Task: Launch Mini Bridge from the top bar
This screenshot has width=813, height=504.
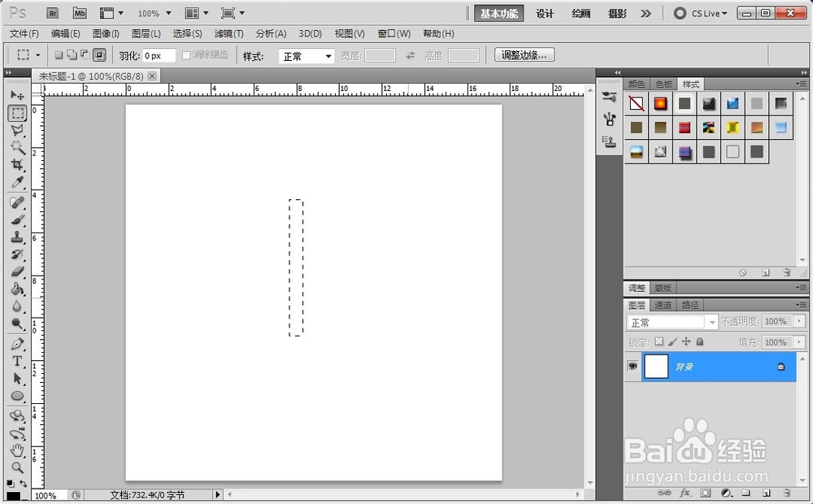Action: [x=80, y=13]
